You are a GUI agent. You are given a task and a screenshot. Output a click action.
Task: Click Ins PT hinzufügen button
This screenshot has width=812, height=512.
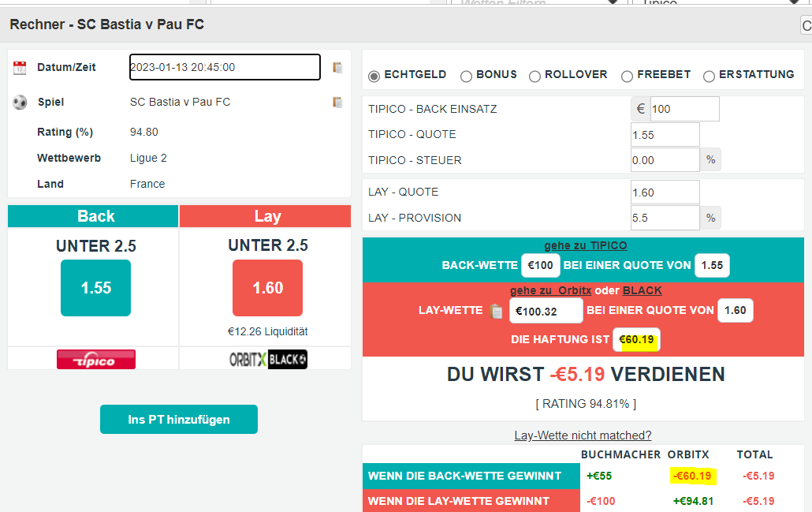point(179,419)
